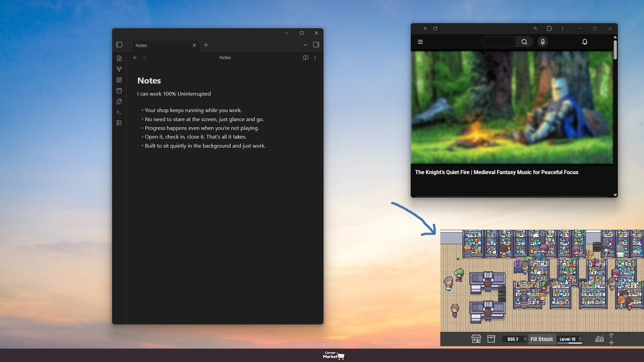Click the wrench icon in the game bar
644x362 pixels.
point(611,336)
